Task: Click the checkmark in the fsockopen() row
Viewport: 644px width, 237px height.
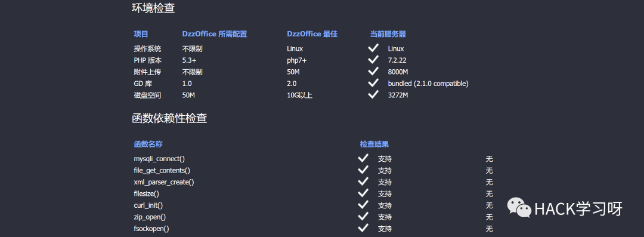Action: click(x=363, y=228)
